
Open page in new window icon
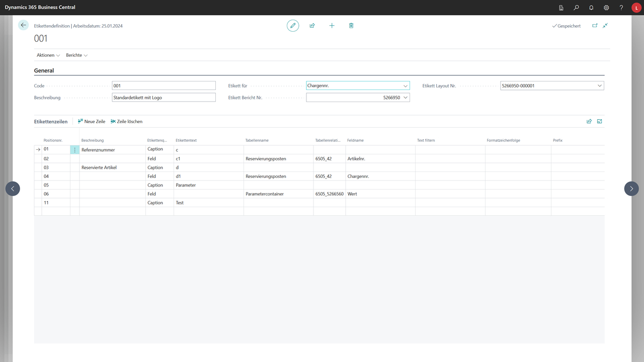(595, 26)
